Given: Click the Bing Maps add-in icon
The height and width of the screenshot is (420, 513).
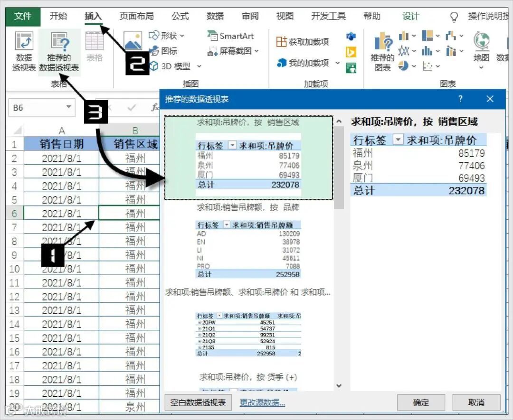Looking at the screenshot, I should coord(351,52).
